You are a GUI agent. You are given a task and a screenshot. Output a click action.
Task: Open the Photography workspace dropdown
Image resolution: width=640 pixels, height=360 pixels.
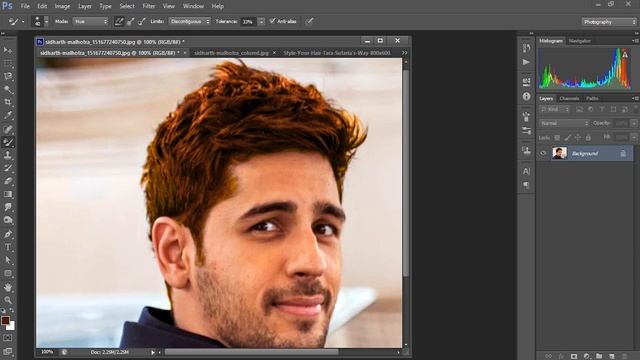coord(609,22)
